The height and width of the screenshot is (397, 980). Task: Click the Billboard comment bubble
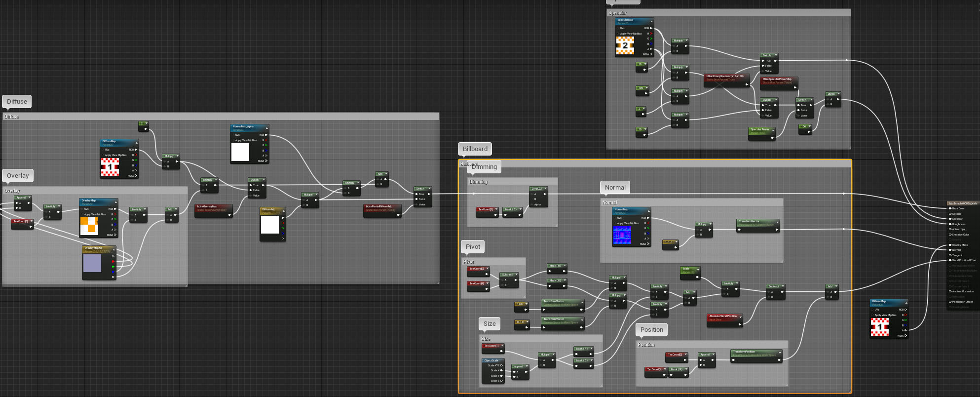[475, 149]
